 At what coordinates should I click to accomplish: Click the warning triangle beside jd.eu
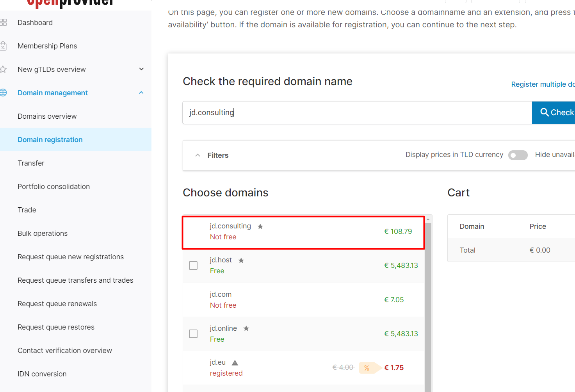point(235,362)
